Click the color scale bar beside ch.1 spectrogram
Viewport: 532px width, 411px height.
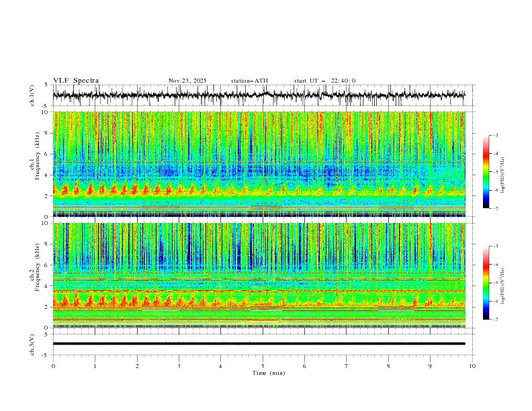coord(486,172)
